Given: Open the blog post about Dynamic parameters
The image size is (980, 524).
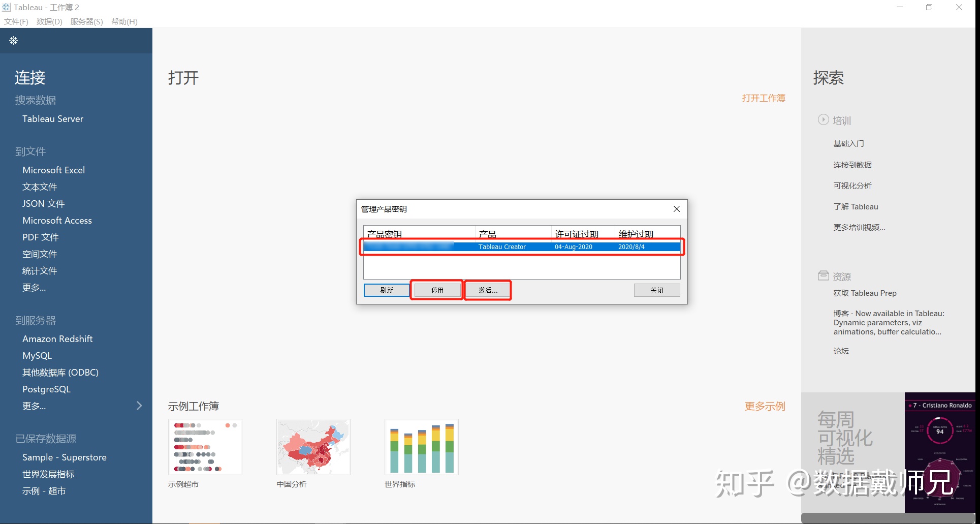Looking at the screenshot, I should point(889,323).
